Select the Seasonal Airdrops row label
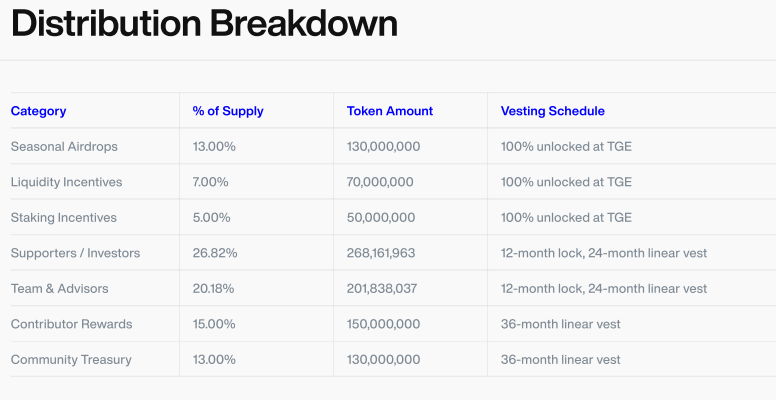The image size is (776, 400). click(x=64, y=146)
